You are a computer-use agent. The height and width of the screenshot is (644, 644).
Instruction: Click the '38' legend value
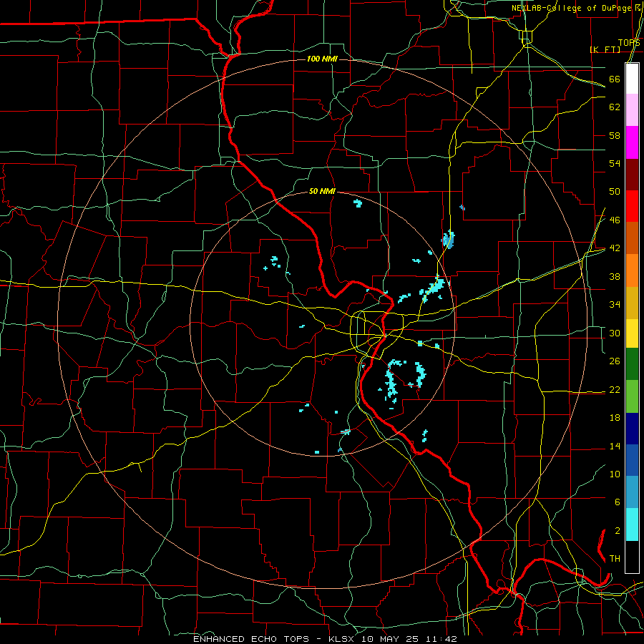point(615,276)
